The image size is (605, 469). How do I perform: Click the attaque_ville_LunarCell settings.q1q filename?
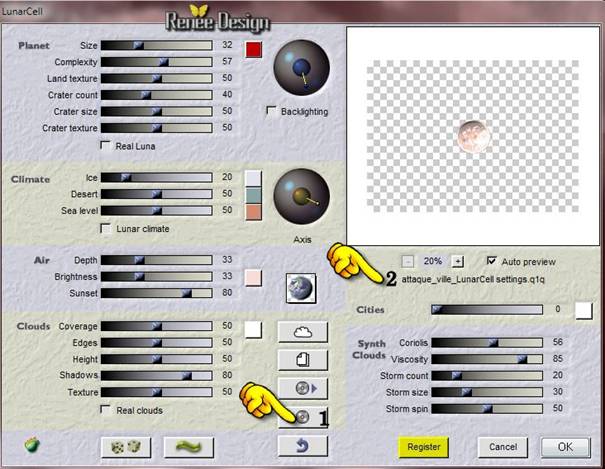tap(473, 279)
